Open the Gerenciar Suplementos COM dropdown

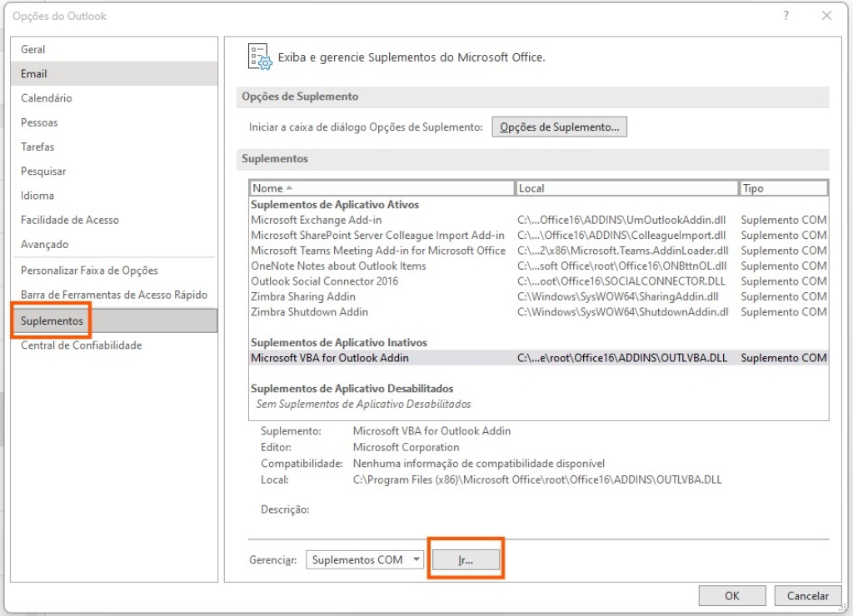(x=365, y=559)
